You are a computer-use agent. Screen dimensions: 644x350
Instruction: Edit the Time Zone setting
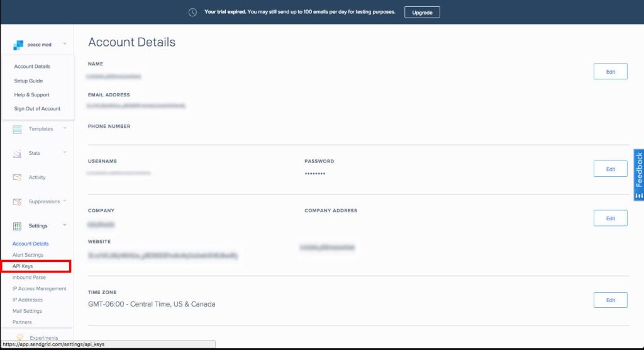pos(610,300)
